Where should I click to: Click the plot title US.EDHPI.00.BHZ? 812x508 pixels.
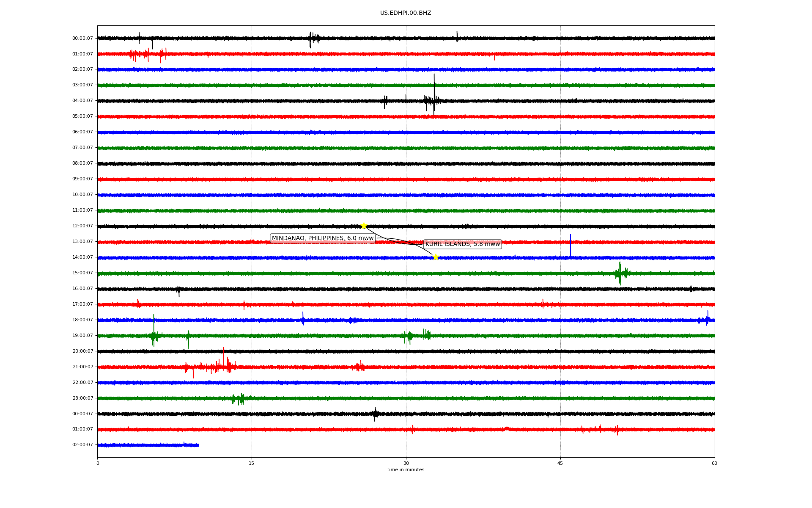click(x=406, y=13)
